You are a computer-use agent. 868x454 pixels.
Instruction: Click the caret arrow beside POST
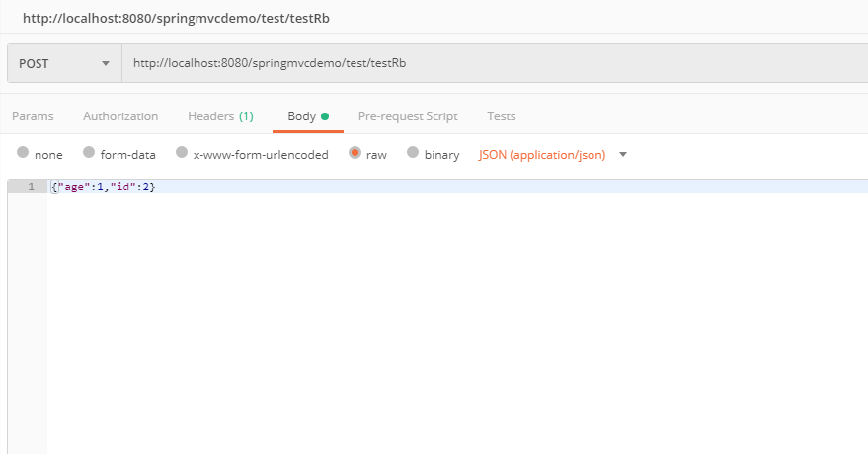(x=106, y=64)
